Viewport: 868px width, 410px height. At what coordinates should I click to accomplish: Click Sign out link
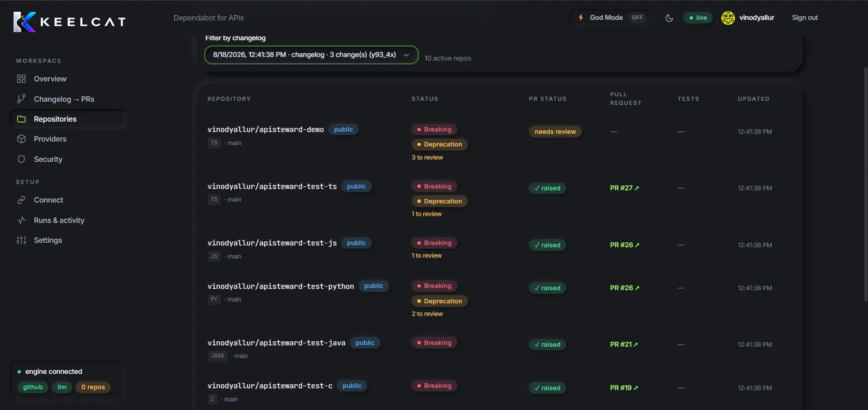click(805, 18)
